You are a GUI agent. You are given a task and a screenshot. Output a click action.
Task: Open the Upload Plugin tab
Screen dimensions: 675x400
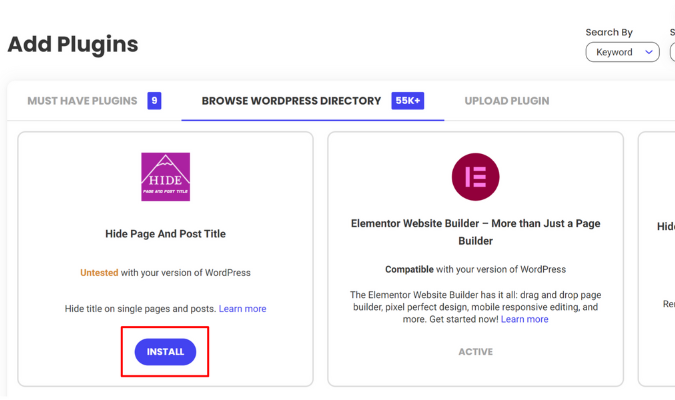pyautogui.click(x=507, y=101)
